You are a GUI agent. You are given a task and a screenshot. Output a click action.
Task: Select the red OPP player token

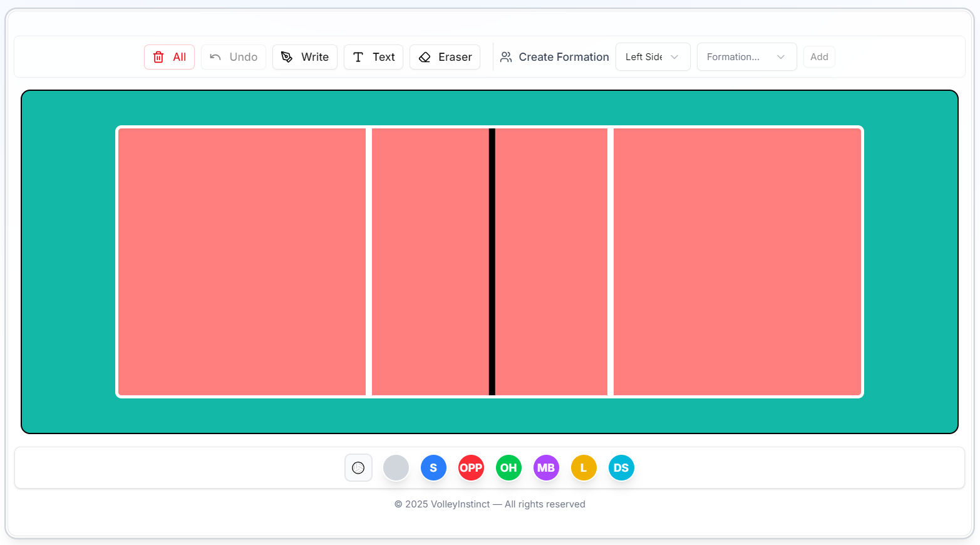[471, 468]
